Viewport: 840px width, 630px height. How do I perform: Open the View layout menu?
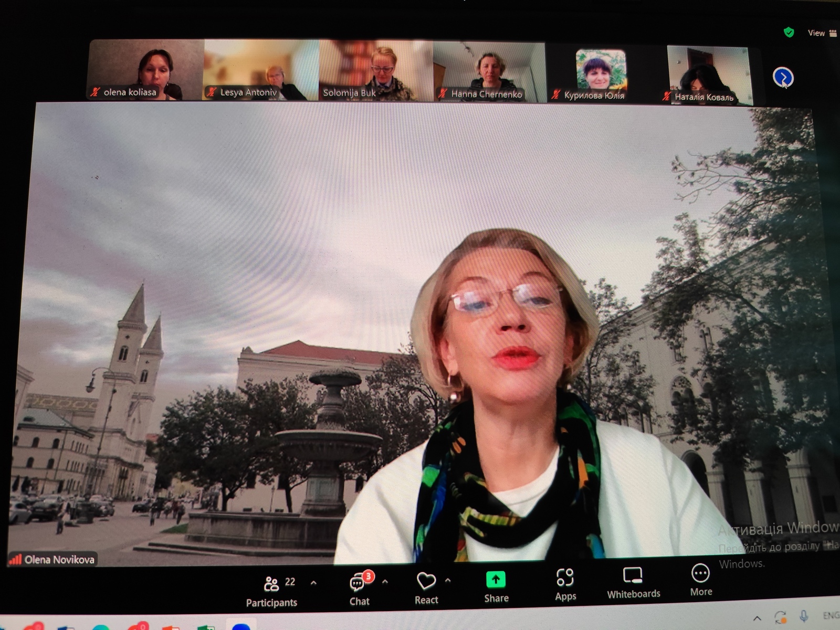[x=822, y=33]
